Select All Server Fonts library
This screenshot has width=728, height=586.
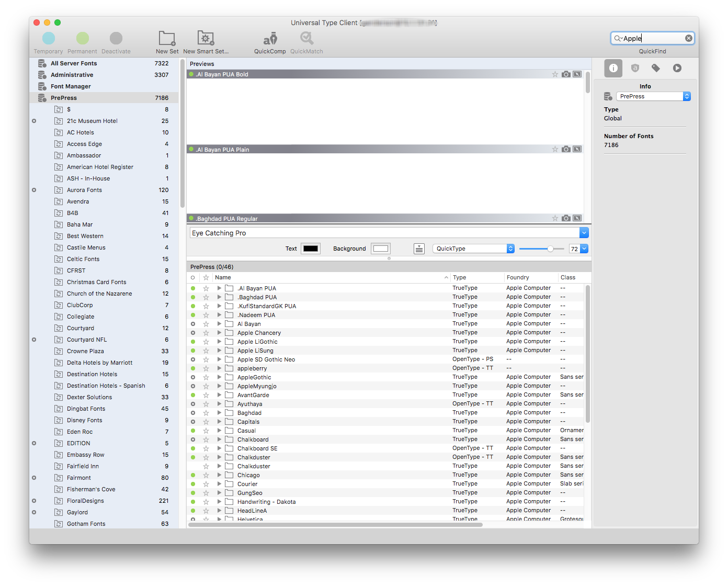click(x=104, y=63)
